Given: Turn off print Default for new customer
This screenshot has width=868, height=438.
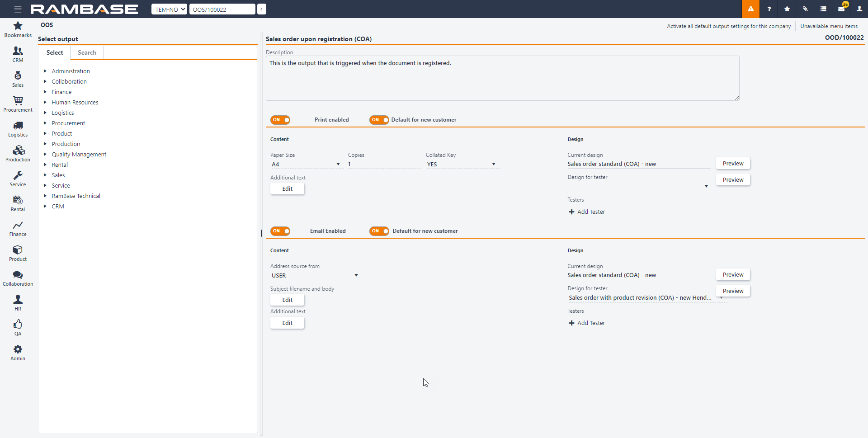Looking at the screenshot, I should point(379,120).
